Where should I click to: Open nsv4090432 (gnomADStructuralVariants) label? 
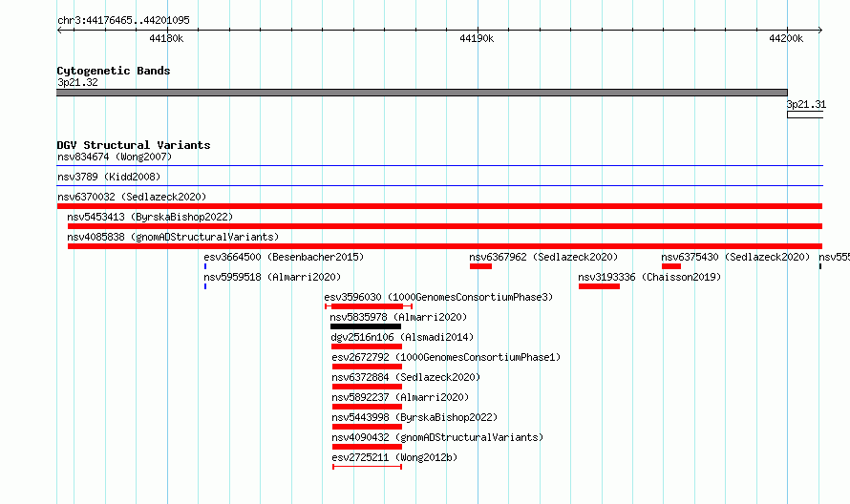tap(437, 437)
